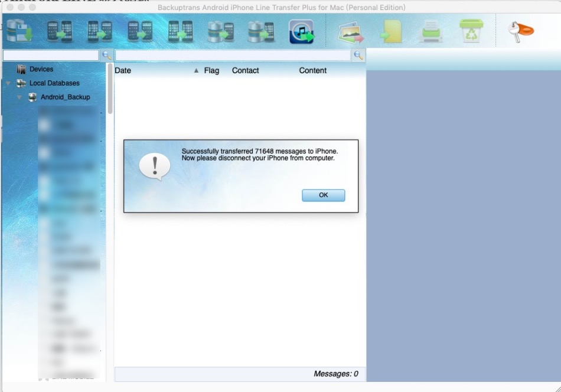This screenshot has height=392, width=561.
Task: Click the yellow export-to-file icon
Action: pyautogui.click(x=391, y=31)
